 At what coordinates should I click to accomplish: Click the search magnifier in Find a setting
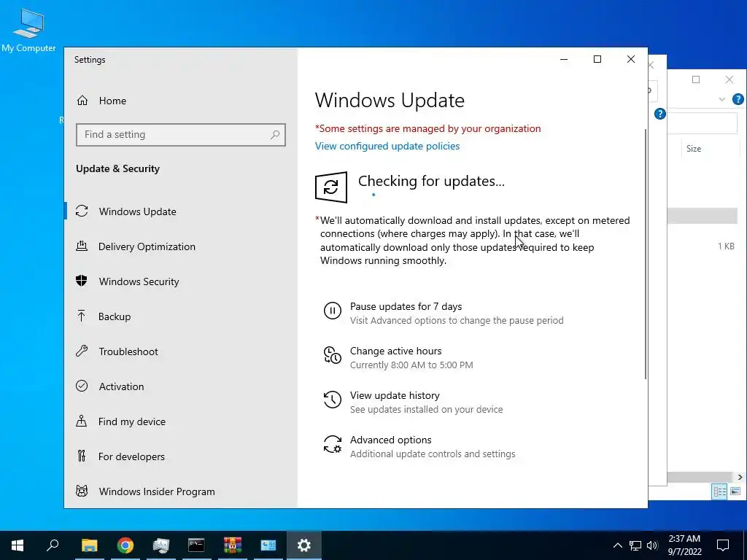tap(275, 135)
